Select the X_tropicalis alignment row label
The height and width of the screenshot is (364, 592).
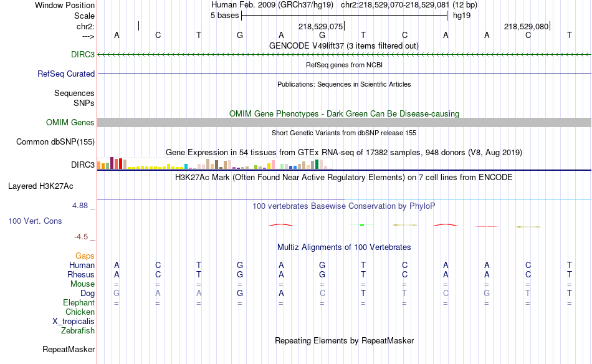click(74, 322)
